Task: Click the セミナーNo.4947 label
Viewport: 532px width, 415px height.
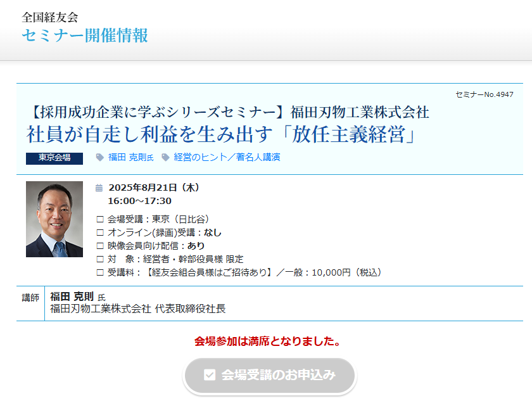Action: tap(484, 94)
